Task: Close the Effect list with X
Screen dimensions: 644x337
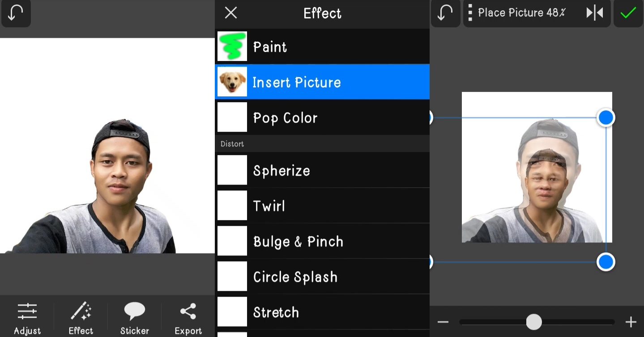Action: click(x=231, y=13)
